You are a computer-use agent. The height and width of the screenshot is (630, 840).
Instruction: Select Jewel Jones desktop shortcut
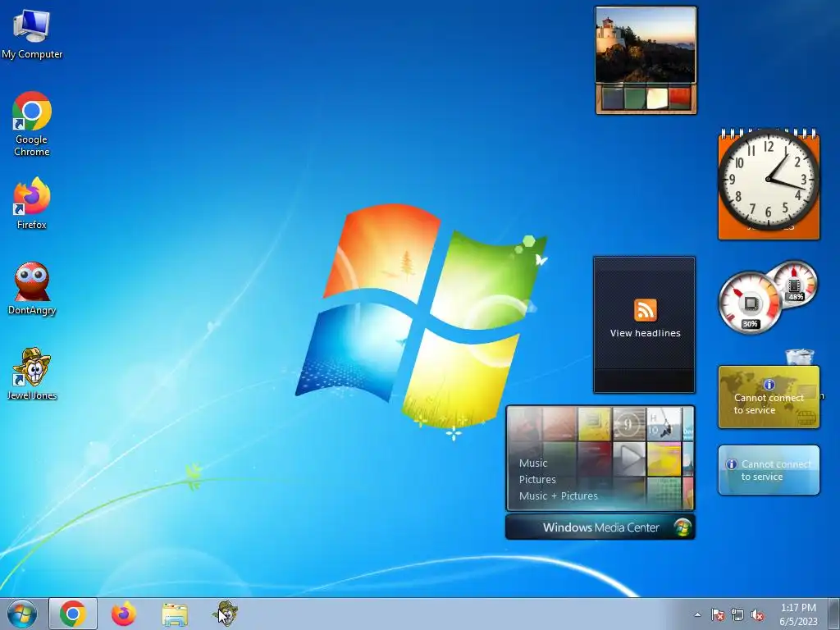[32, 374]
